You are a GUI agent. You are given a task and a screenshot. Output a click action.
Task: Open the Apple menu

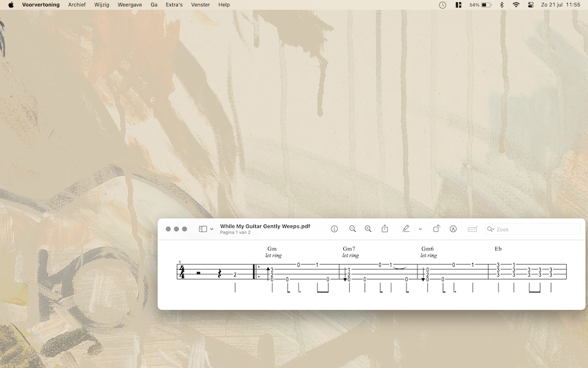pyautogui.click(x=11, y=5)
